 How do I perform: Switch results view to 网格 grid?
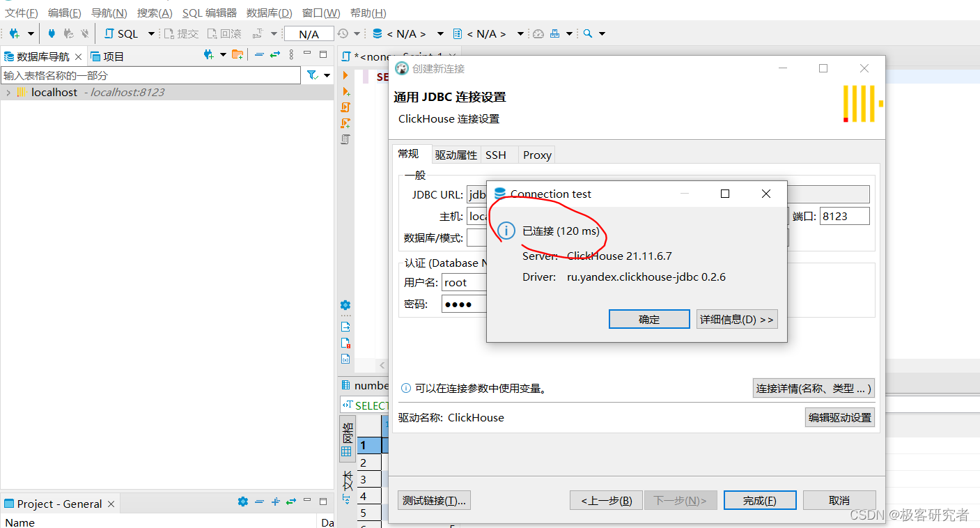tap(347, 440)
